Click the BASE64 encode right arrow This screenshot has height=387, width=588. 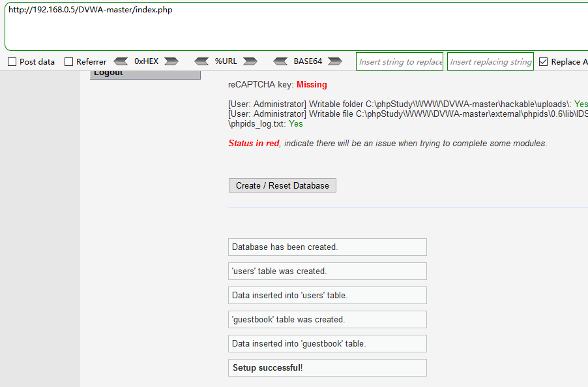(335, 61)
